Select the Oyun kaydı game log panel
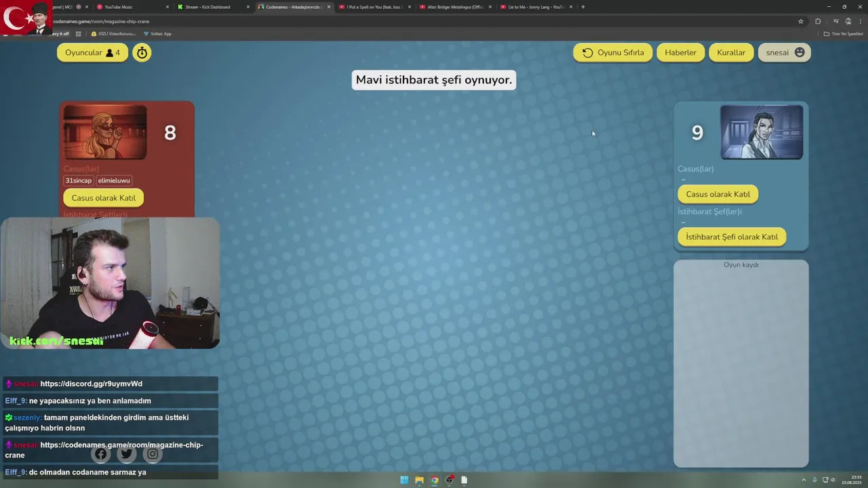 click(741, 363)
